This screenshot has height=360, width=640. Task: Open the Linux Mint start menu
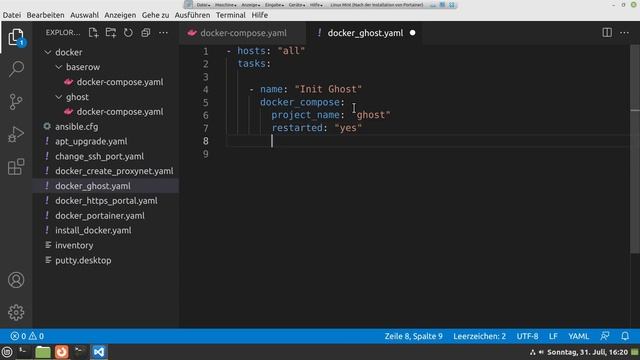coord(7,352)
